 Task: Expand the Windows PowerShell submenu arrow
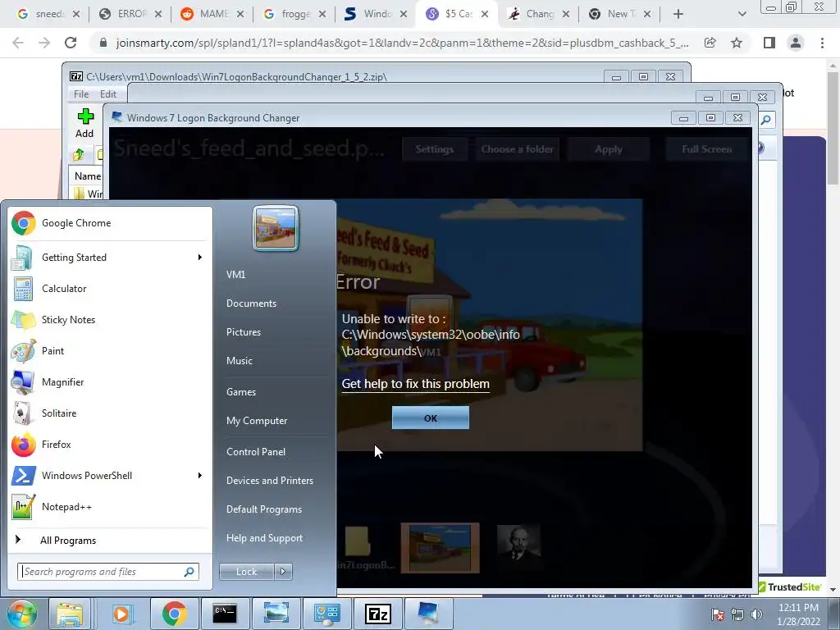(200, 476)
